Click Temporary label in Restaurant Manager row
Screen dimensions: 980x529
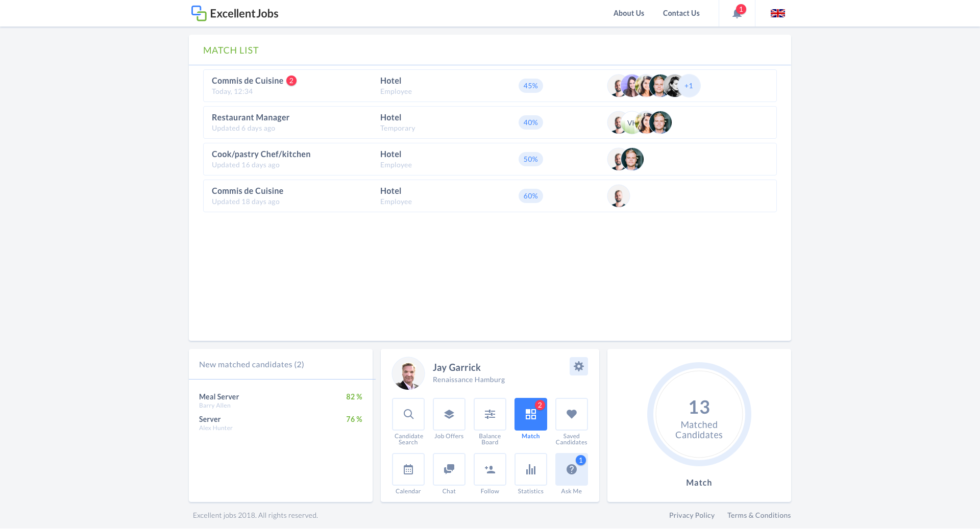coord(398,128)
